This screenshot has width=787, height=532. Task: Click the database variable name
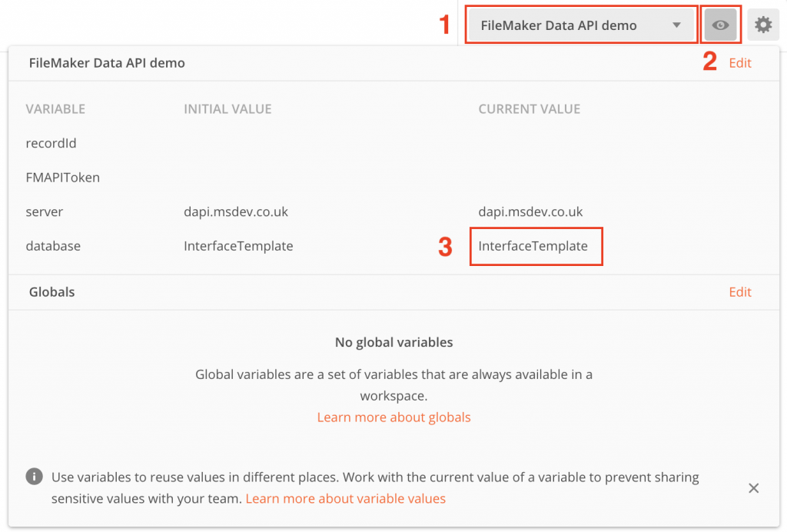pyautogui.click(x=53, y=246)
